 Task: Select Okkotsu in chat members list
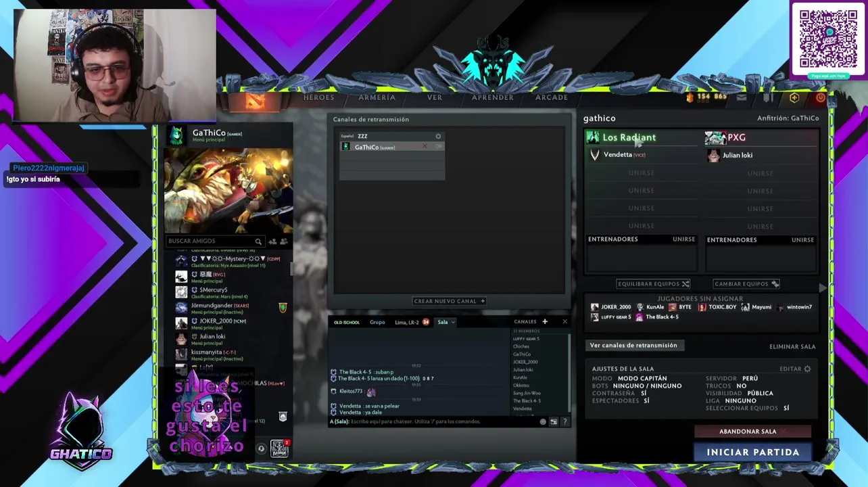pos(521,386)
